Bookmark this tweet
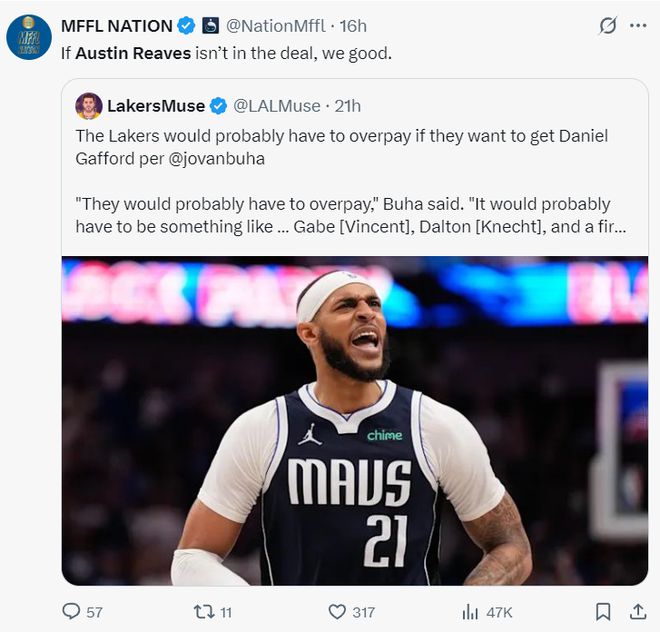The width and height of the screenshot is (660, 632). point(603,611)
